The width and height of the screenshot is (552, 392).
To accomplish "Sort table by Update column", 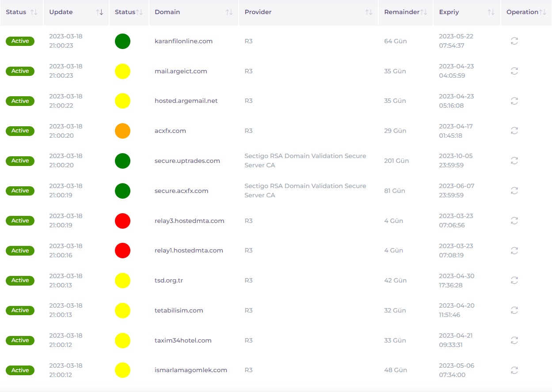I will click(x=99, y=12).
